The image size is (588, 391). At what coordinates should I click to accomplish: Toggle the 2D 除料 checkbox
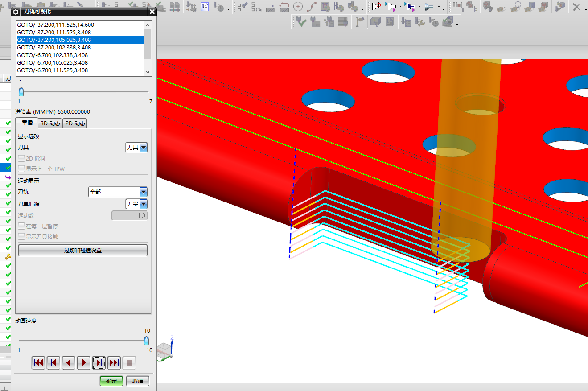tap(21, 158)
